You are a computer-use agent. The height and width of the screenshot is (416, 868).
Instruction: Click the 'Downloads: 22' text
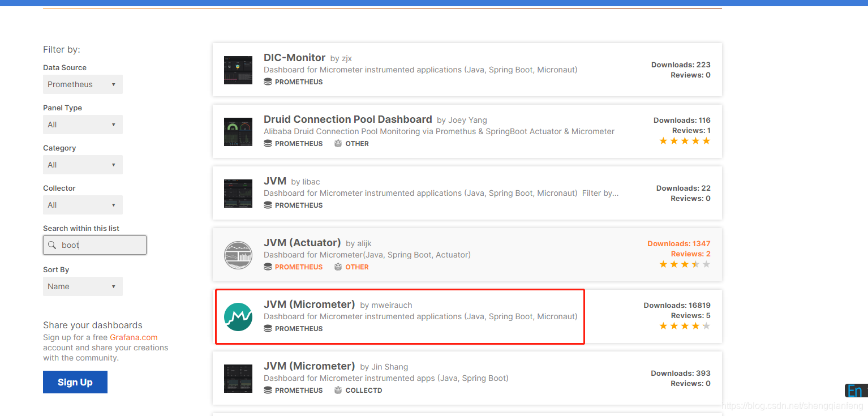[x=684, y=188]
